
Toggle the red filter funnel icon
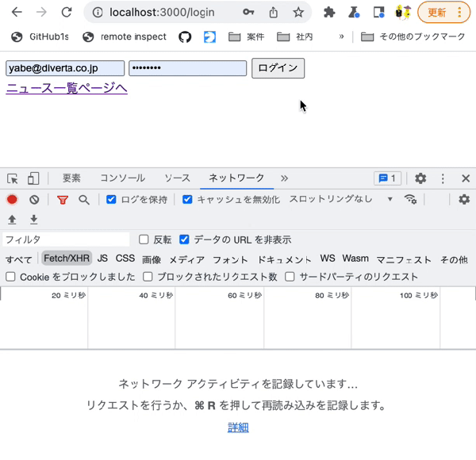(63, 200)
